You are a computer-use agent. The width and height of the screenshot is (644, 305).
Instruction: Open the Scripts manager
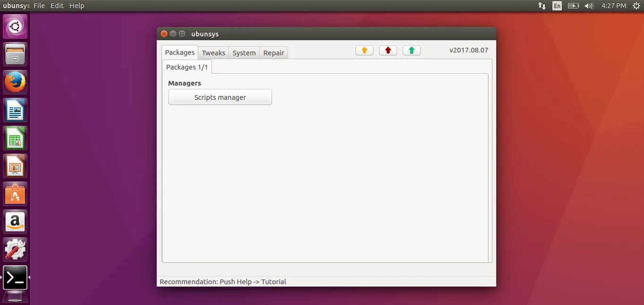(x=220, y=97)
